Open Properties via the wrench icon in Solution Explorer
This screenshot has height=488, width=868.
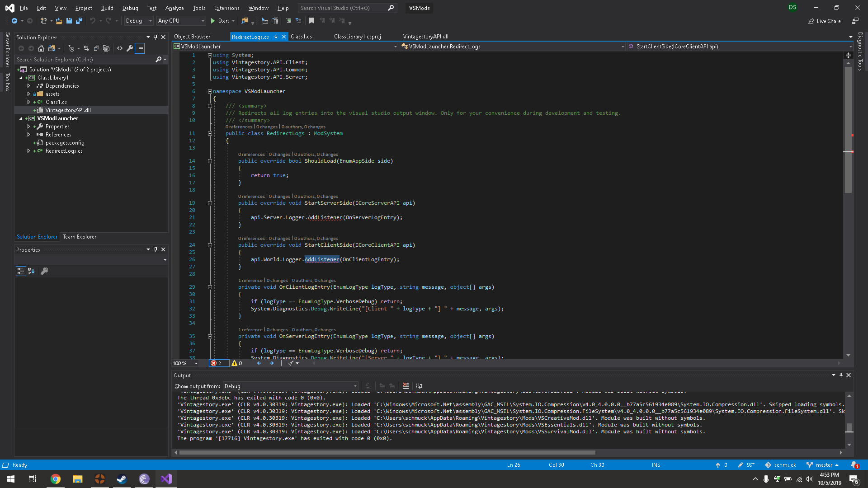[130, 48]
